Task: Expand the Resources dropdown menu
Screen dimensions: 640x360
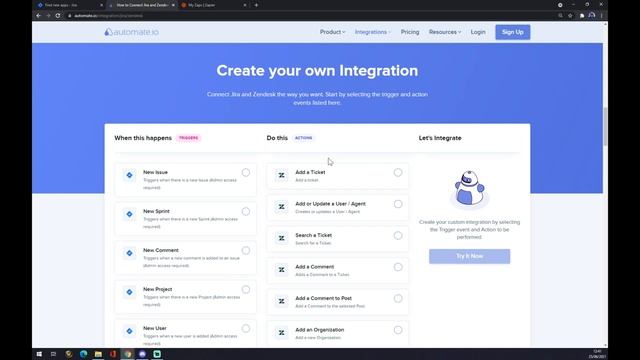Action: click(x=445, y=32)
